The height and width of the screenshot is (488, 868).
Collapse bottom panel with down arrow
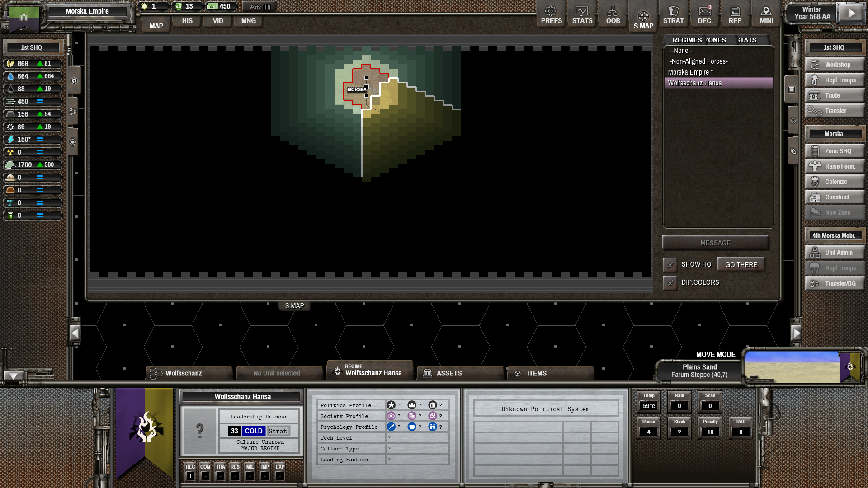click(13, 375)
